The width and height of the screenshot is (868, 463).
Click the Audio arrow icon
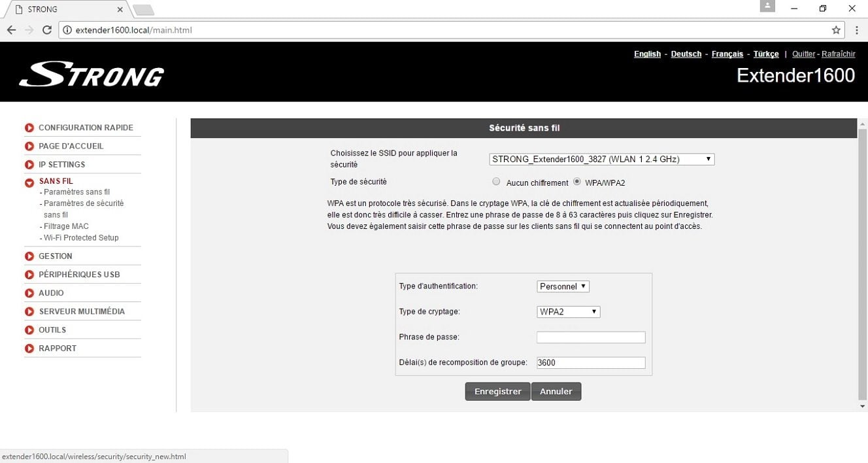(x=29, y=293)
